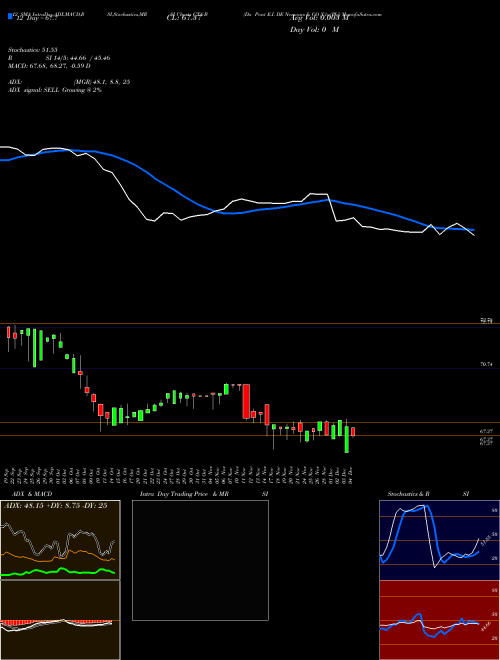Viewport: 500px width, 660px height.
Task: Click the blue 12 Day SMA legend square
Action: coord(10,16)
